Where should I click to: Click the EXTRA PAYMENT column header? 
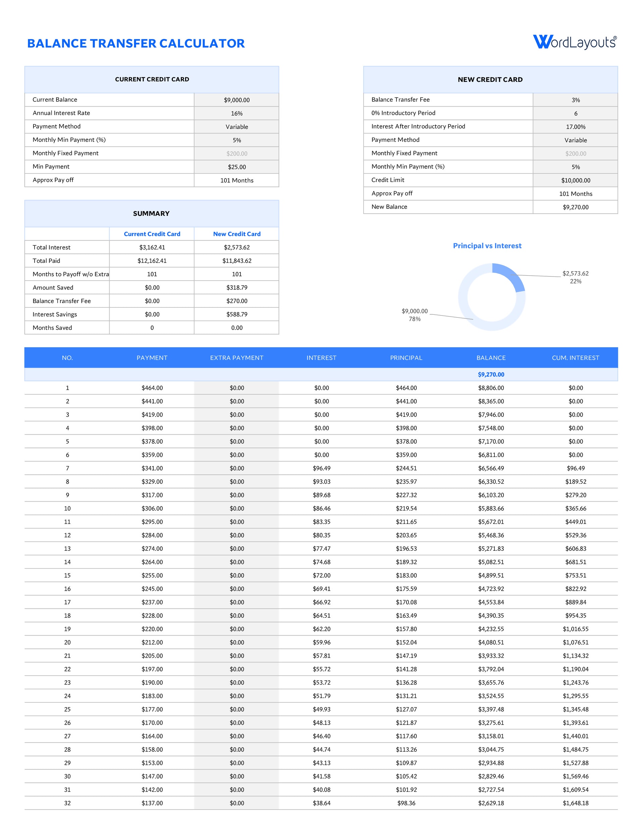coord(237,358)
